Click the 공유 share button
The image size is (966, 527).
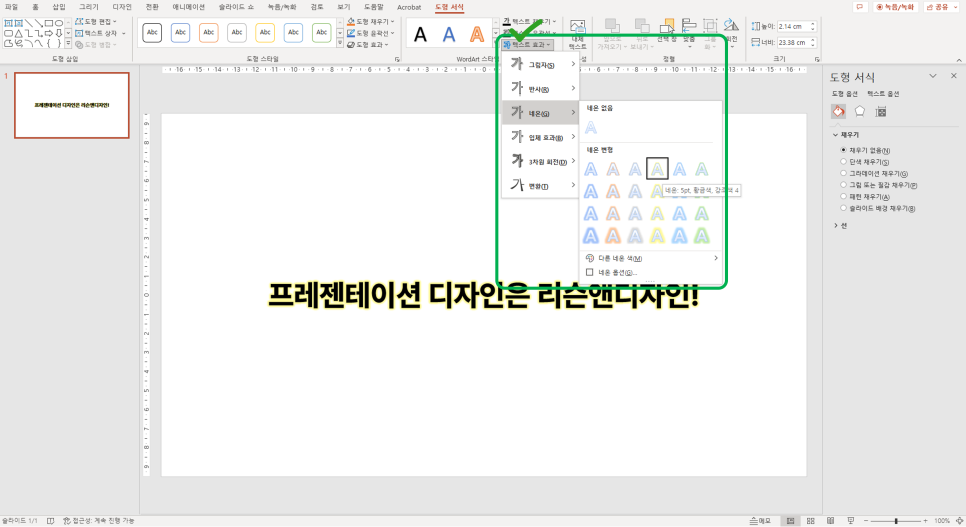[x=941, y=7]
